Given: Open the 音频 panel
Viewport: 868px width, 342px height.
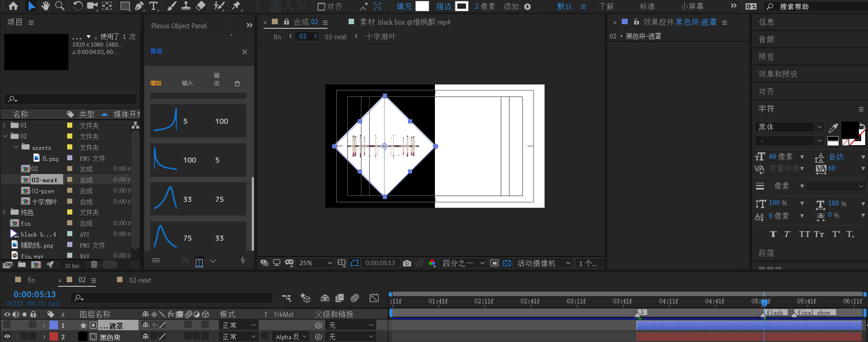Looking at the screenshot, I should pyautogui.click(x=767, y=39).
